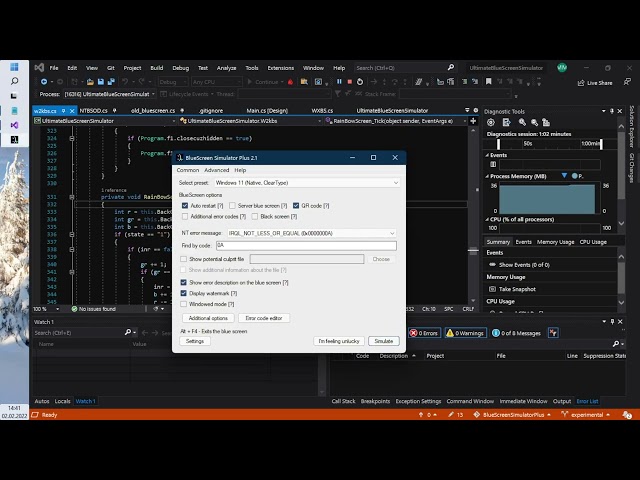Open the Call Stack tab
640x480 pixels.
click(x=343, y=401)
